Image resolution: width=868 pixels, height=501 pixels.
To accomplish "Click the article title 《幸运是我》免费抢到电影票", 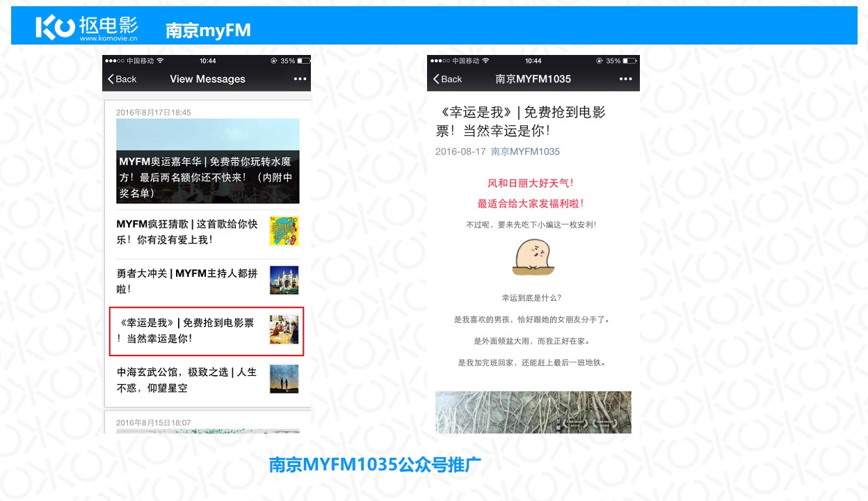I will (x=521, y=121).
